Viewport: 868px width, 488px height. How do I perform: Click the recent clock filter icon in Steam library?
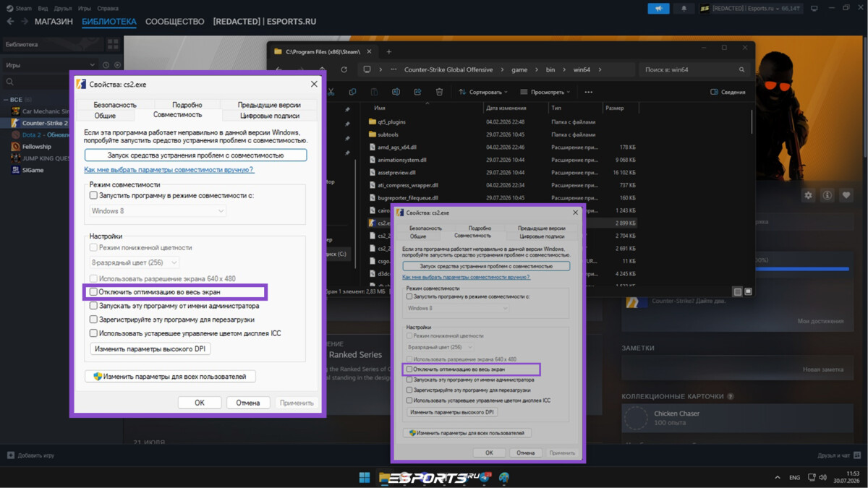pos(106,65)
